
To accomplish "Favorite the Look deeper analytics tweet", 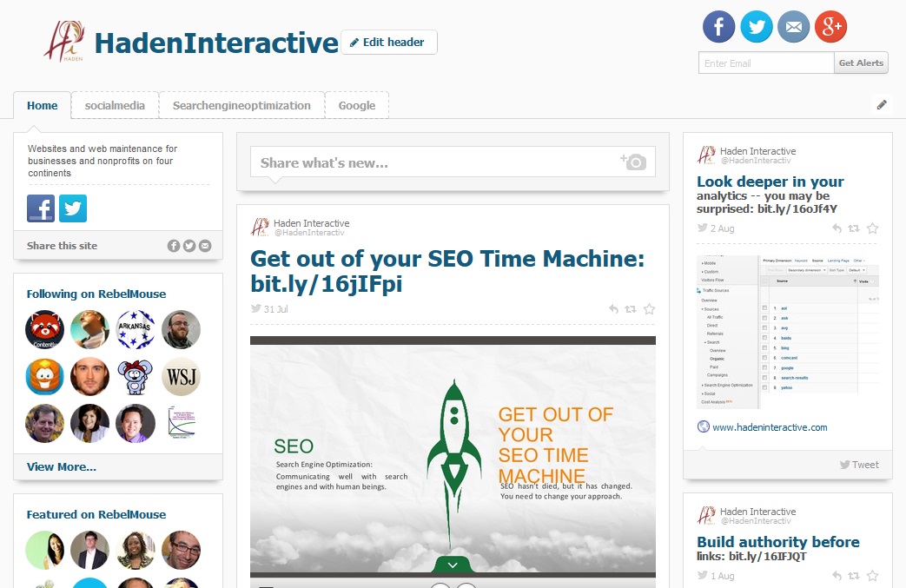I will (872, 228).
